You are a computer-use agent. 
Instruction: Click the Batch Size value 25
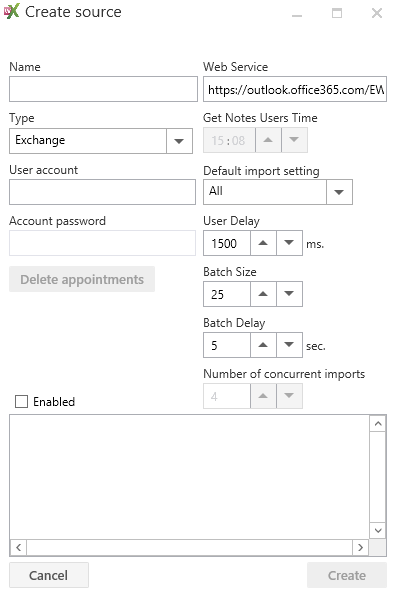click(x=227, y=294)
